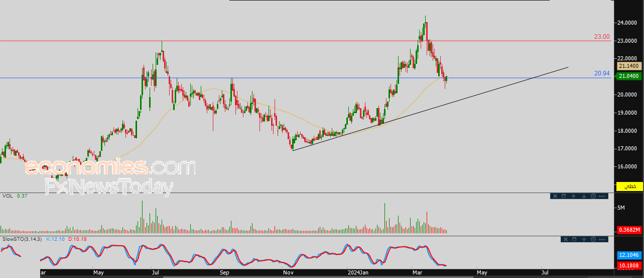
Task: Click the K:12.10 stochastic value
Action: tap(56, 239)
